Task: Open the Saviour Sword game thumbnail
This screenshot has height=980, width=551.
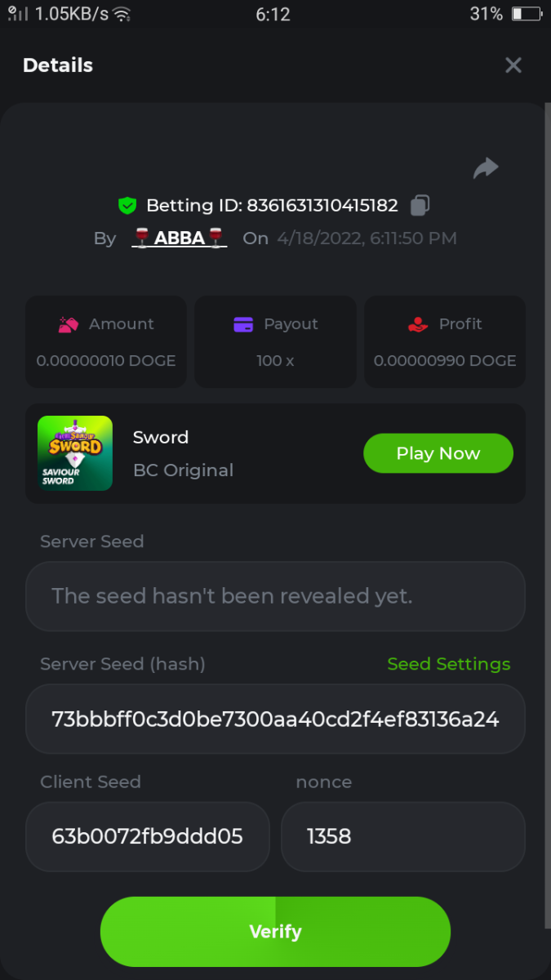Action: click(x=75, y=453)
